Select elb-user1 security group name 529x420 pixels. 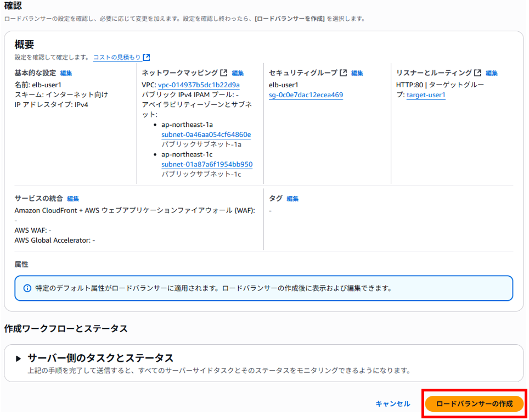point(283,85)
